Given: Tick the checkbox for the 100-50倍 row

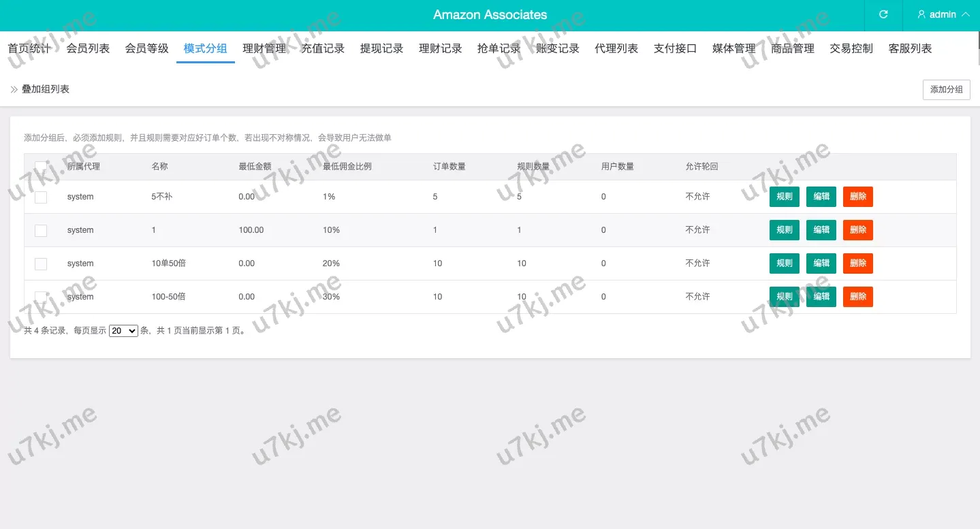Looking at the screenshot, I should [x=41, y=297].
